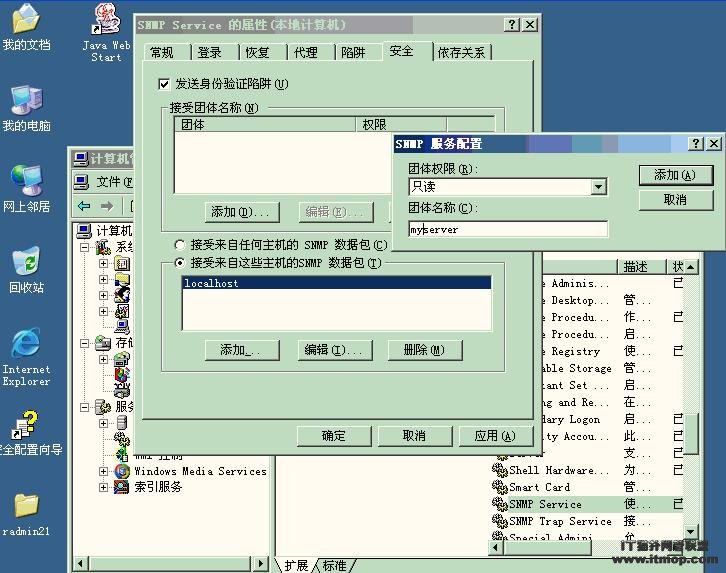Click the back arrow in Computer Management toolbar
The width and height of the screenshot is (726, 573).
(x=84, y=206)
